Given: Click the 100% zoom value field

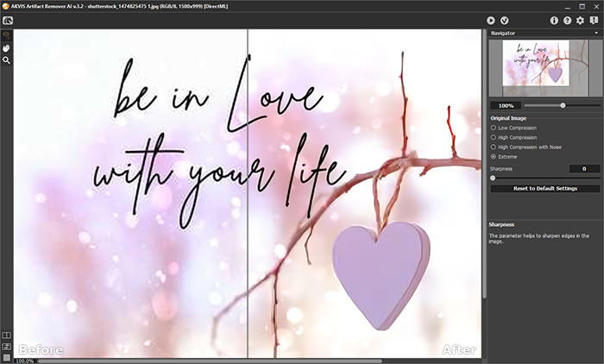Looking at the screenshot, I should click(x=504, y=105).
